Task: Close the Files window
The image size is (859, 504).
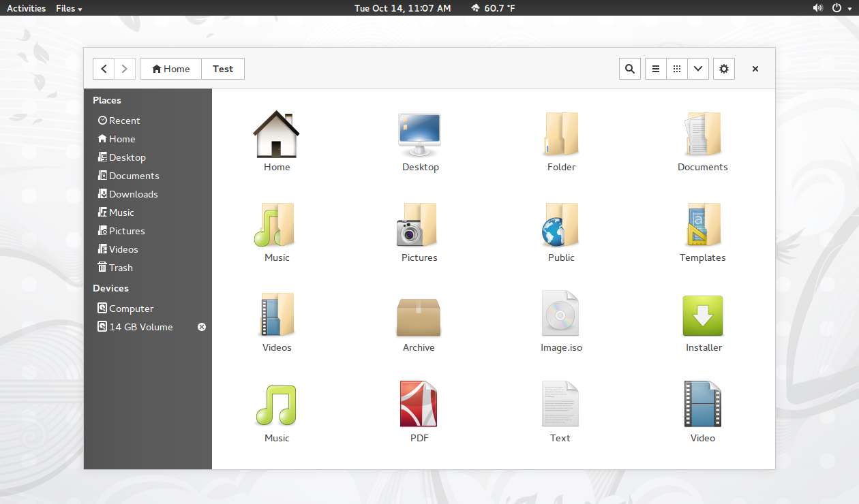Action: pyautogui.click(x=755, y=69)
